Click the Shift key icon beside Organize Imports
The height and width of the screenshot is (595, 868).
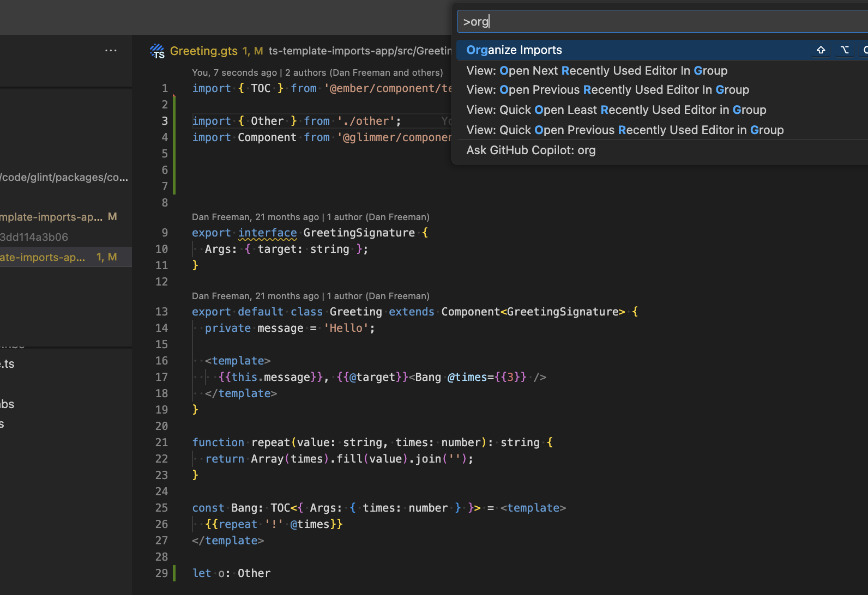[821, 50]
